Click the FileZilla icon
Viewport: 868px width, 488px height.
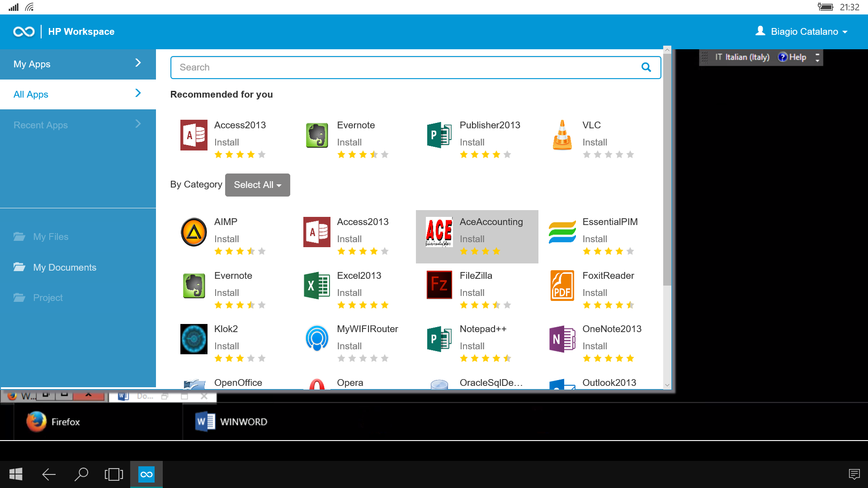pos(439,285)
